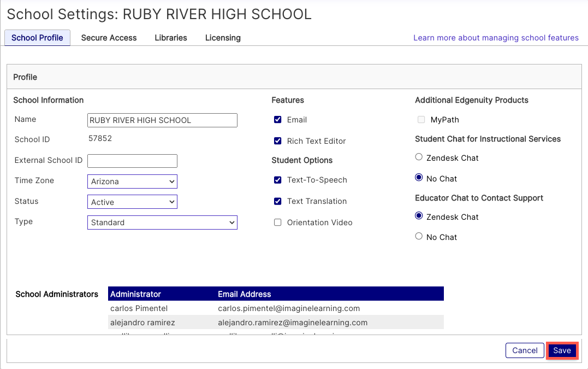Image resolution: width=588 pixels, height=369 pixels.
Task: Open the Time Zone dropdown
Action: pos(132,181)
